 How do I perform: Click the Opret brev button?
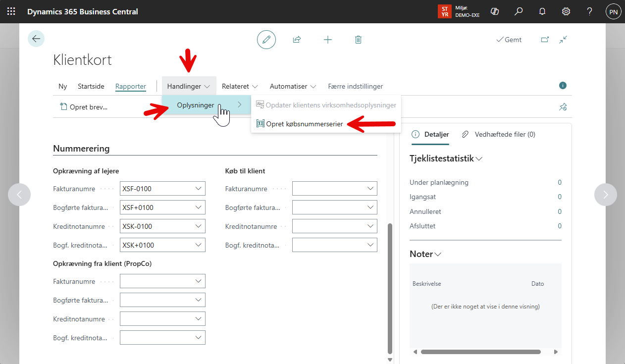(x=84, y=106)
